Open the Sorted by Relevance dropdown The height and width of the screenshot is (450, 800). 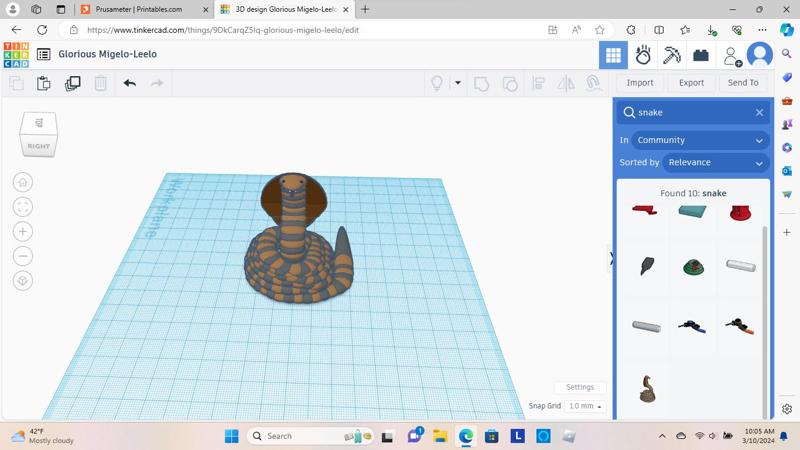(715, 162)
